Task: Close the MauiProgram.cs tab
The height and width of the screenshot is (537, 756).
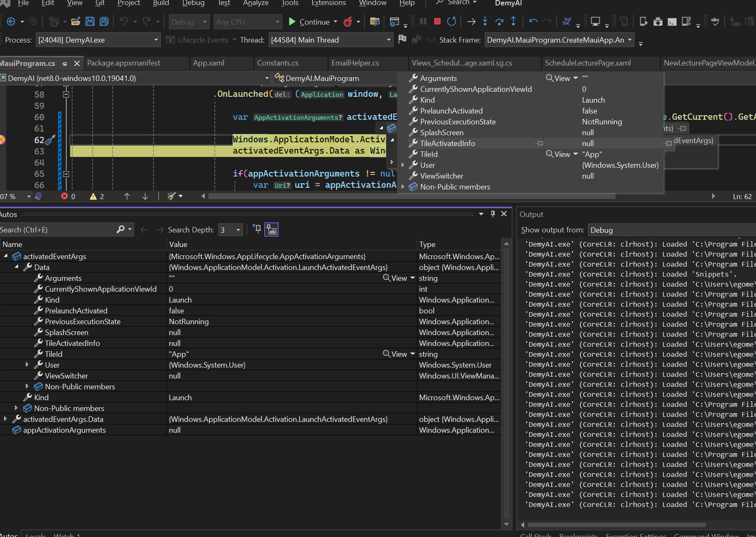Action: [x=77, y=63]
